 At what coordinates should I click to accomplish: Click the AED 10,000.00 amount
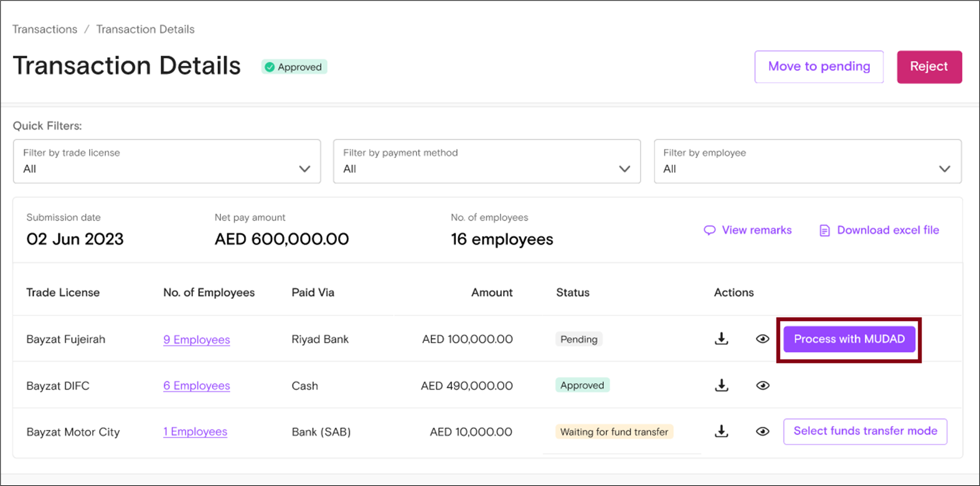pyautogui.click(x=471, y=432)
